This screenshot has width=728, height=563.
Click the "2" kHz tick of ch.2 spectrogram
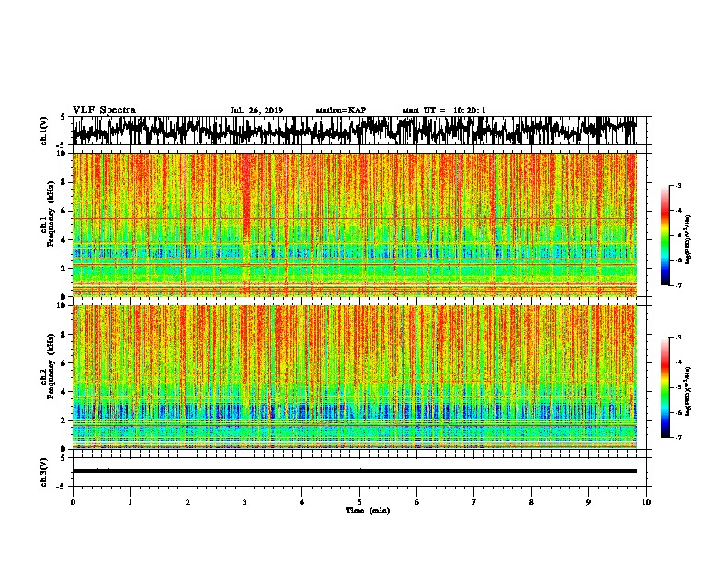coord(64,420)
